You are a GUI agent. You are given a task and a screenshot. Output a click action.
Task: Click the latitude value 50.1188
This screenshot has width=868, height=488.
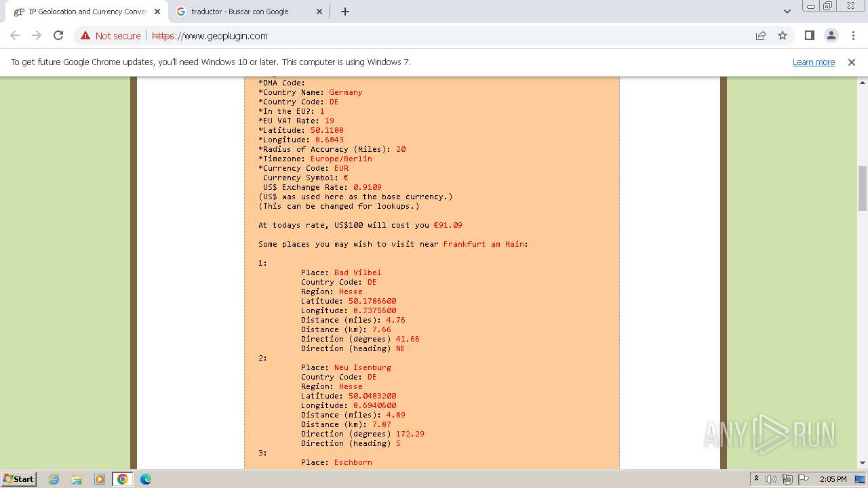[327, 130]
